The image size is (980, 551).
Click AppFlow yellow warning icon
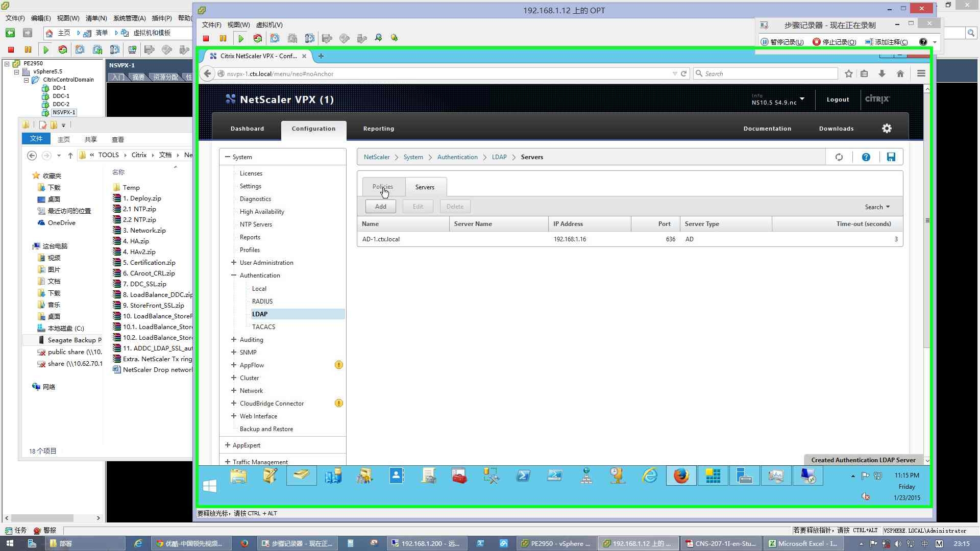[x=339, y=365]
